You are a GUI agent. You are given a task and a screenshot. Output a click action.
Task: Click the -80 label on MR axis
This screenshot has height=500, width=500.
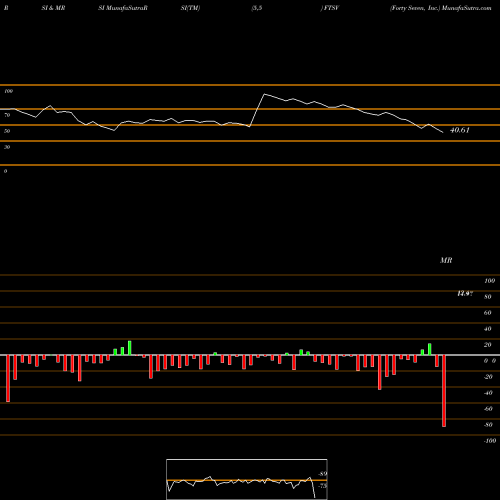(x=488, y=425)
